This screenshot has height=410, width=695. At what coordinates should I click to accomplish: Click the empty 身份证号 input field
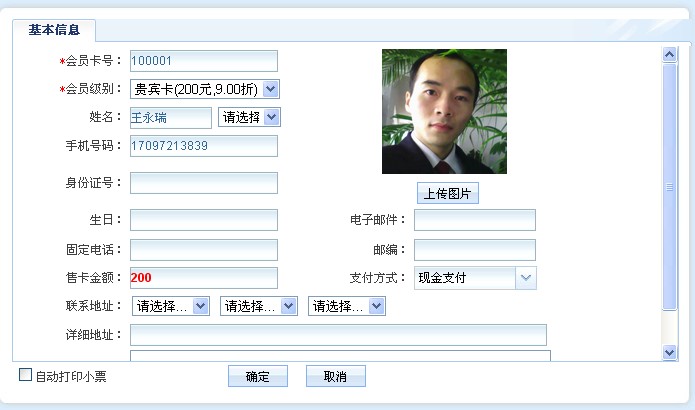click(204, 183)
